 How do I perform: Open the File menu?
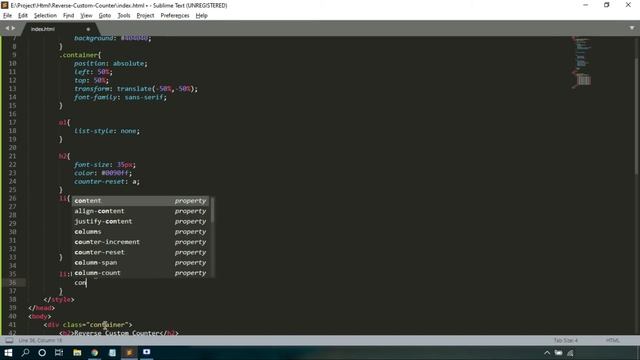[7, 16]
